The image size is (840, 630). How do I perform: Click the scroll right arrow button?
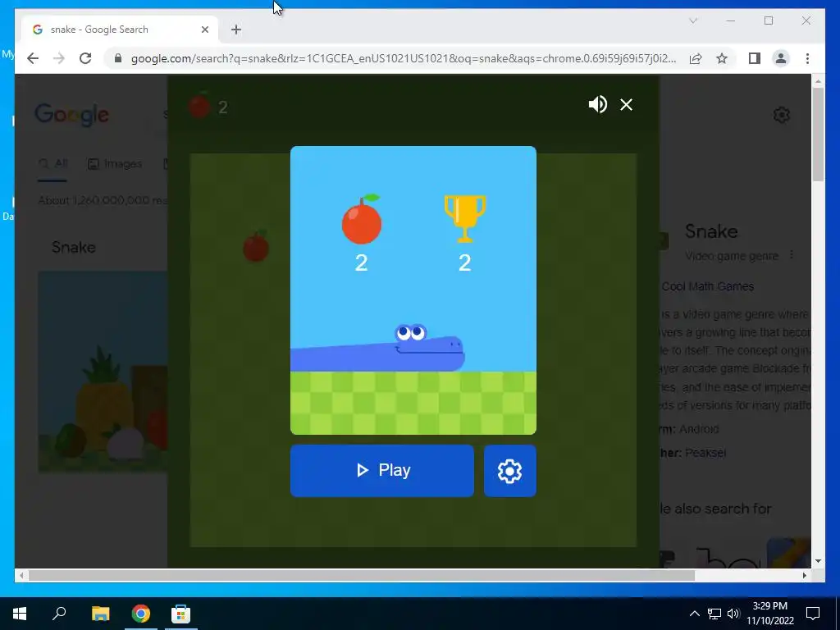click(x=805, y=575)
